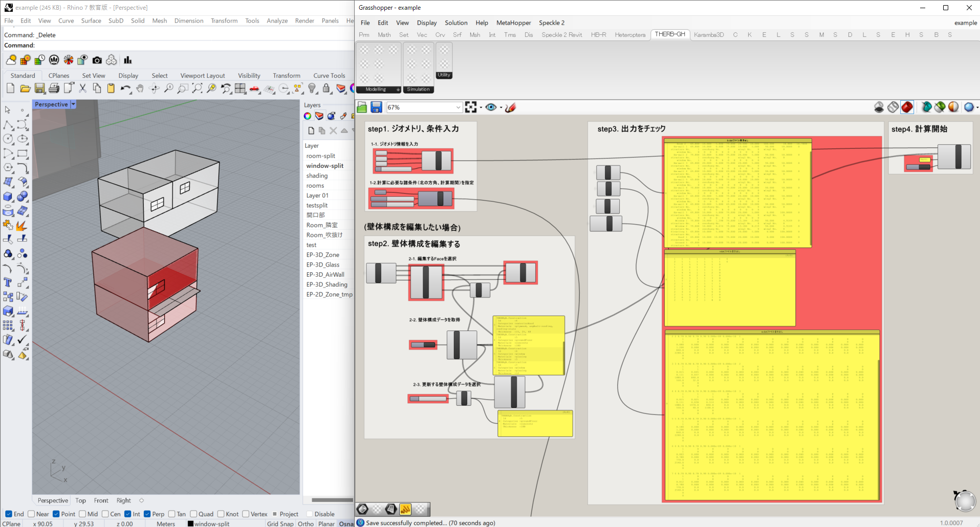Click Zoom Extents icon in Grasshopper toolbar
Image resolution: width=980 pixels, height=527 pixels.
pyautogui.click(x=471, y=107)
